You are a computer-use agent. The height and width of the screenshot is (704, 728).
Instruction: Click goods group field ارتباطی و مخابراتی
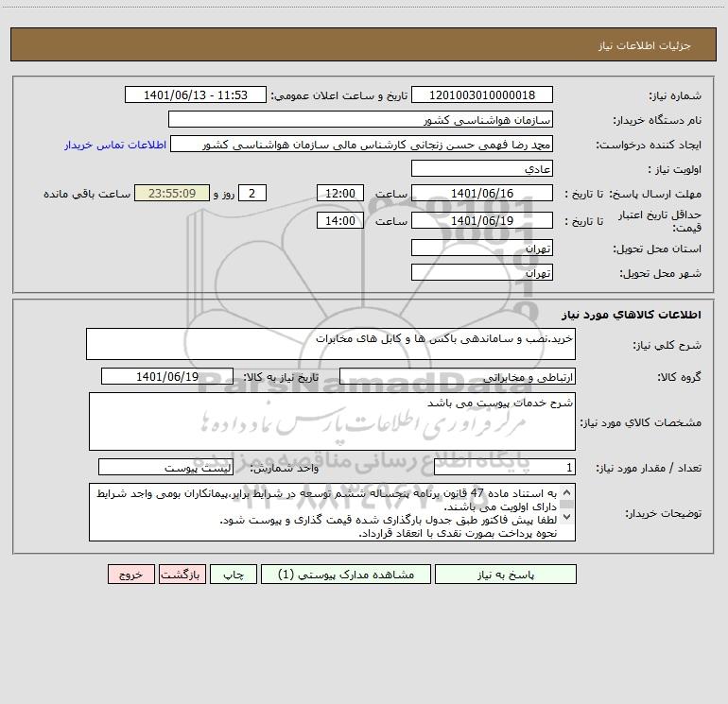tap(458, 376)
